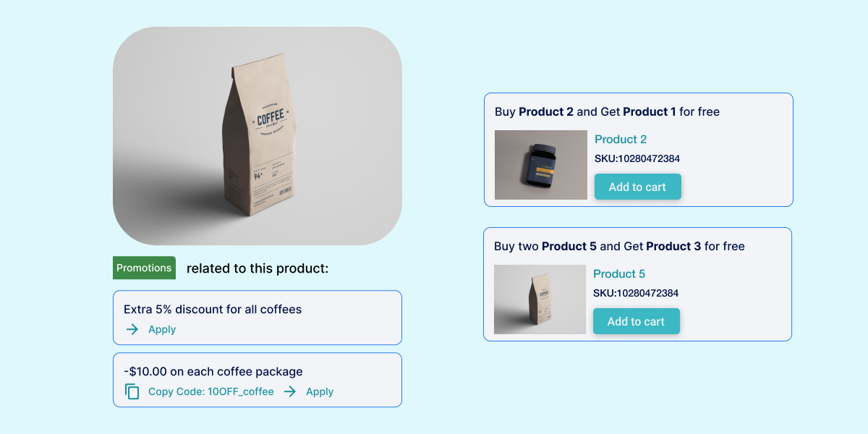Apply the -$10.00 coffee package promotion

click(x=319, y=391)
